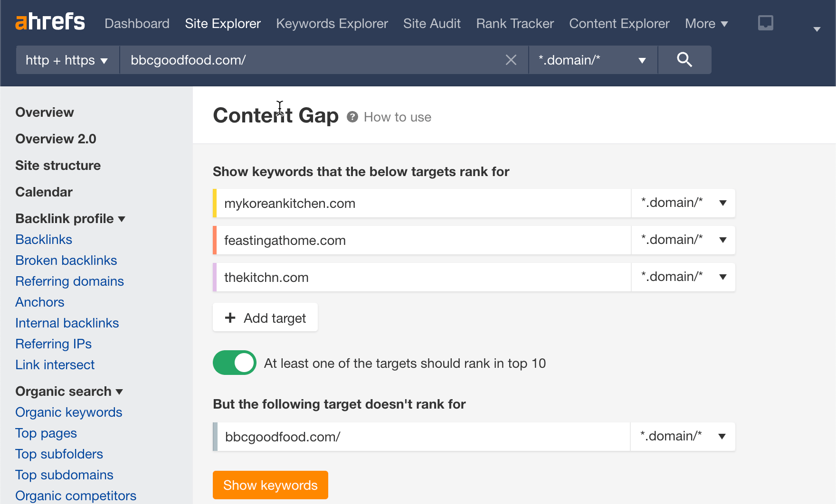Open the *.domain/* dropdown next to mykoreankitchen.com

coord(723,203)
